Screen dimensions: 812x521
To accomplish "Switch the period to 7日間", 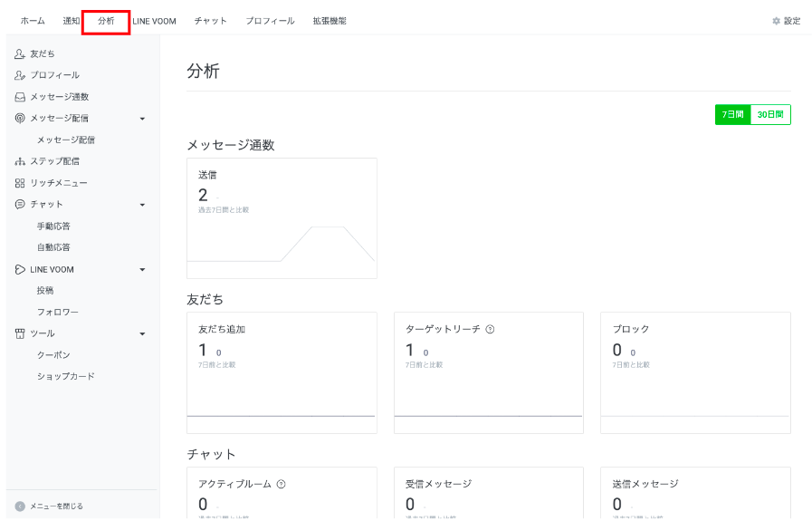I will (x=732, y=115).
